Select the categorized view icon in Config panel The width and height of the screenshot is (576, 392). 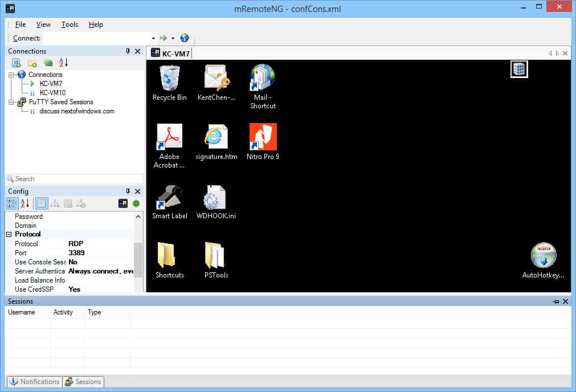12,203
